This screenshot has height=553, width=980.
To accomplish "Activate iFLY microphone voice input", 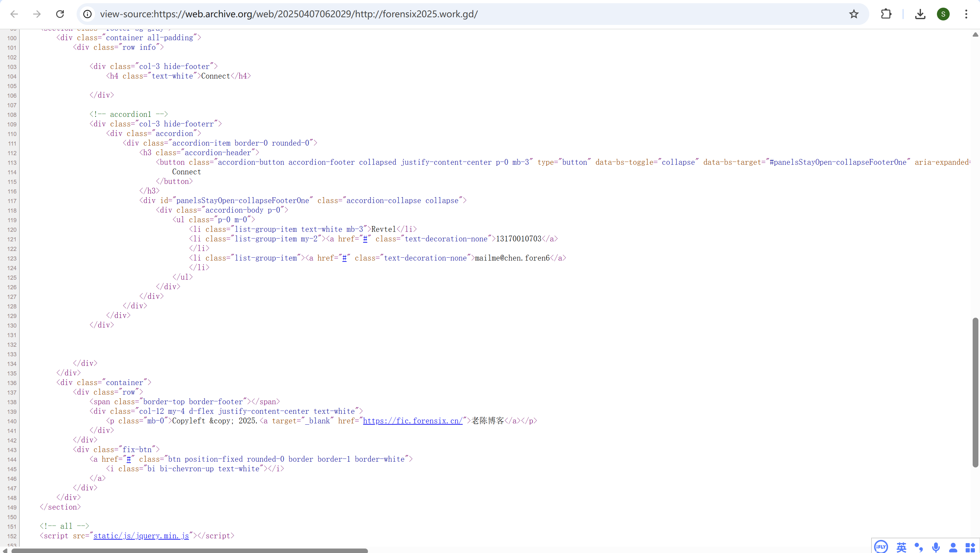I will tap(936, 547).
